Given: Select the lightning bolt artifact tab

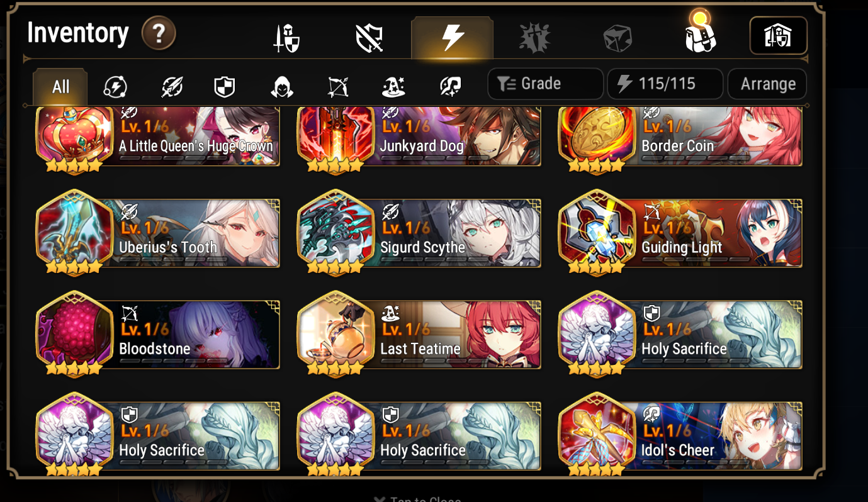Looking at the screenshot, I should (x=452, y=38).
